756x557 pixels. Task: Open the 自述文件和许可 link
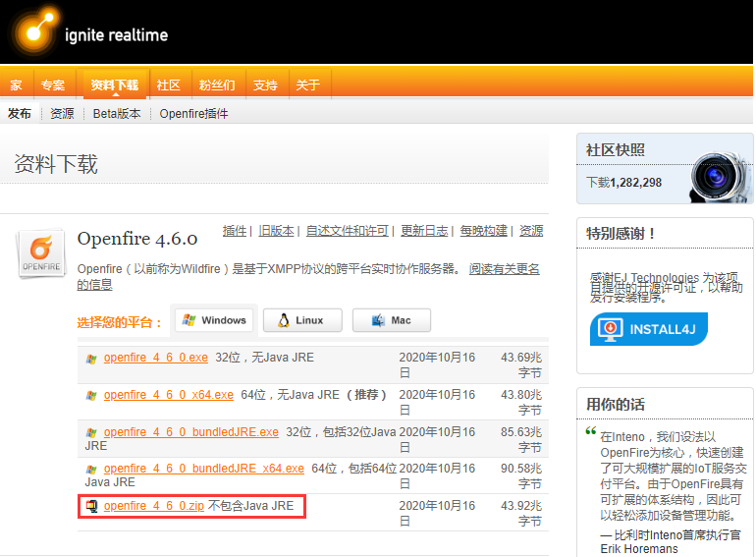tap(348, 231)
